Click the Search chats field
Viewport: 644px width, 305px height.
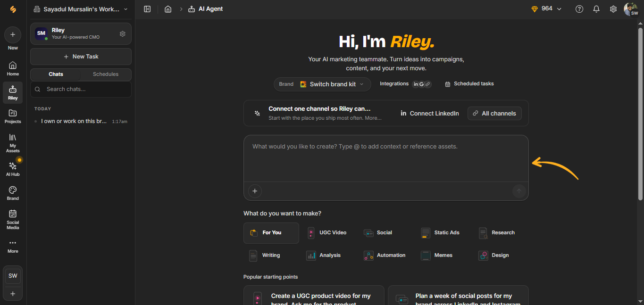[x=81, y=89]
